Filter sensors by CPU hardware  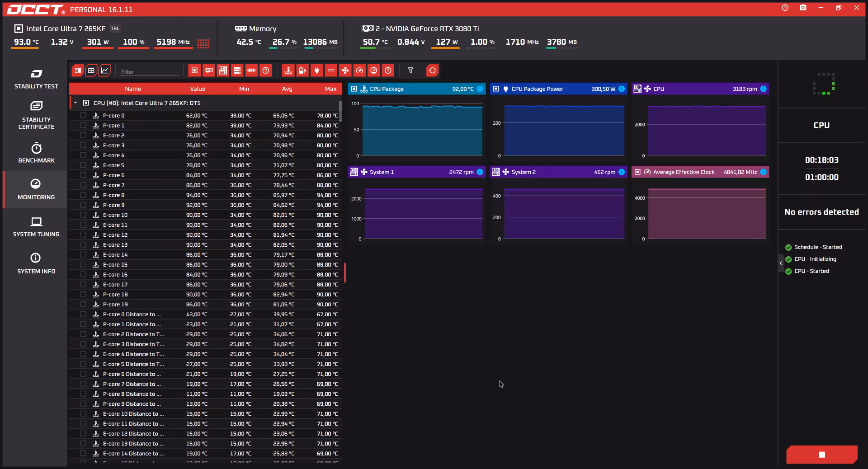tap(194, 70)
